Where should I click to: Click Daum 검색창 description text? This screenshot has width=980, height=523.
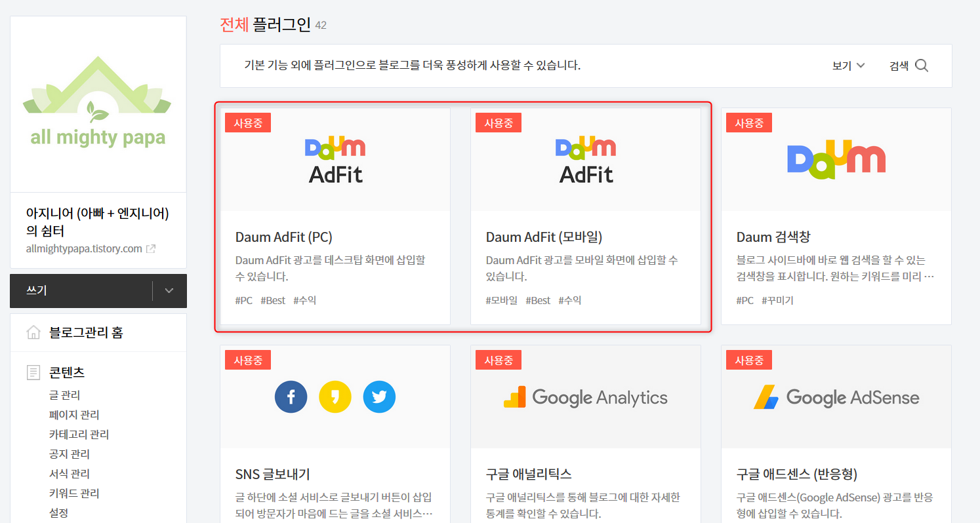835,268
